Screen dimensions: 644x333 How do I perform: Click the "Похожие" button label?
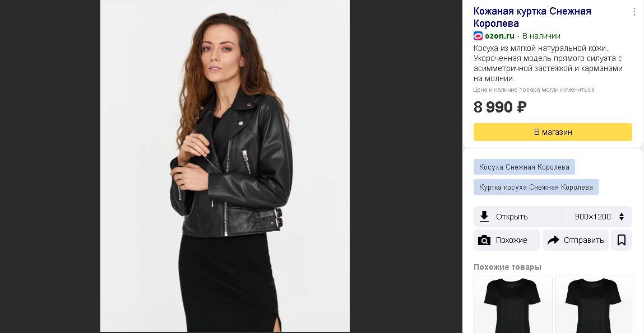click(x=511, y=240)
